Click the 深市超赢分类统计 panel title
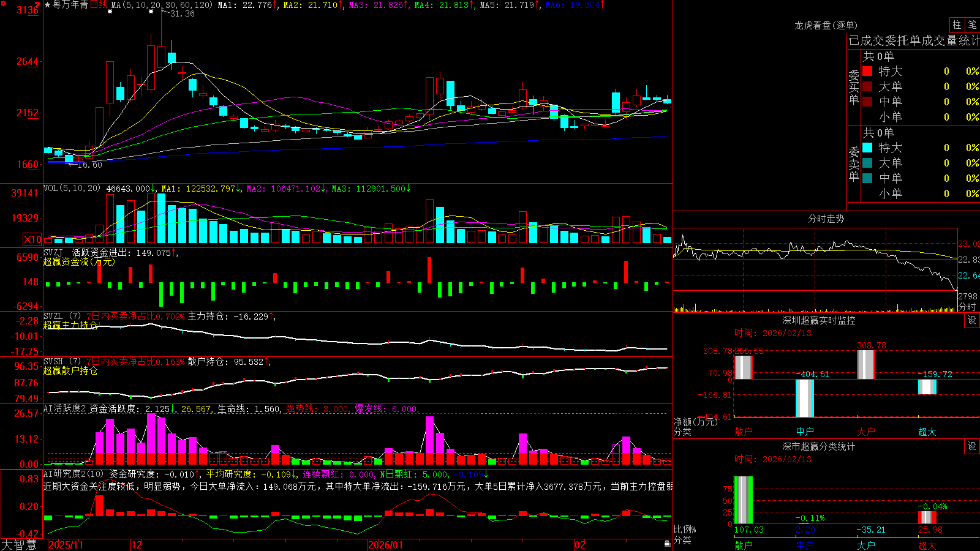 (818, 446)
